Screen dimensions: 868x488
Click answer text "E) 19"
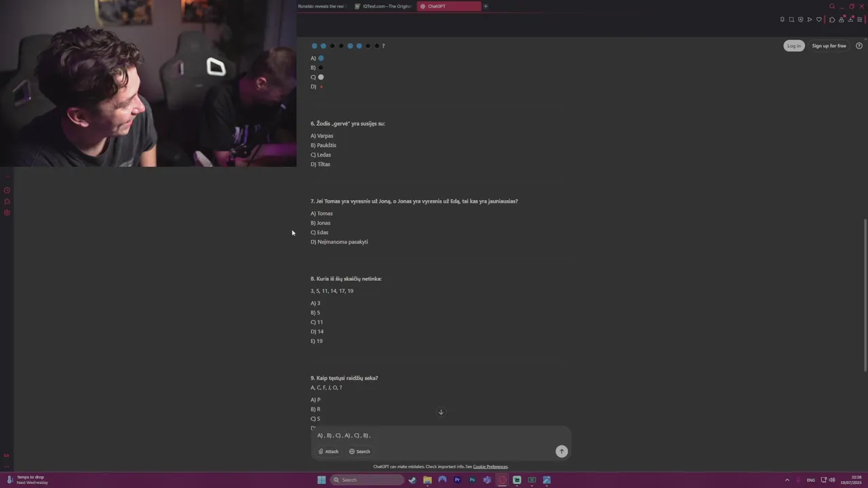tap(317, 341)
